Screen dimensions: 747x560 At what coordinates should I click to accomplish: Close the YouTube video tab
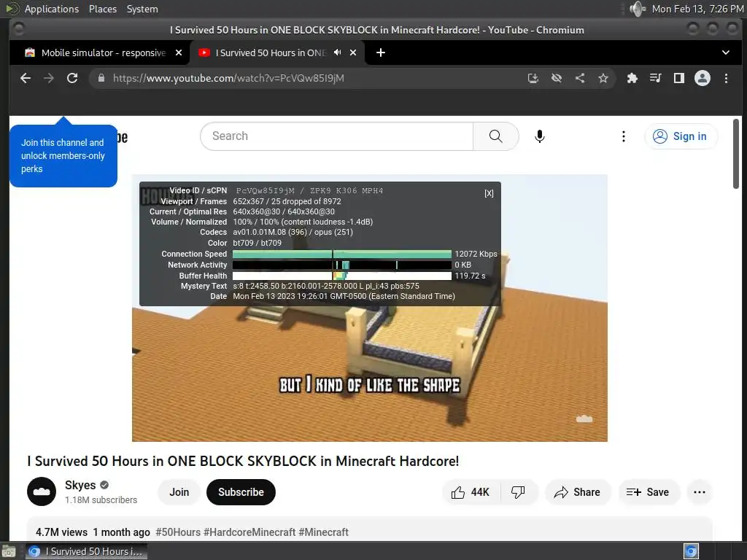(x=353, y=52)
